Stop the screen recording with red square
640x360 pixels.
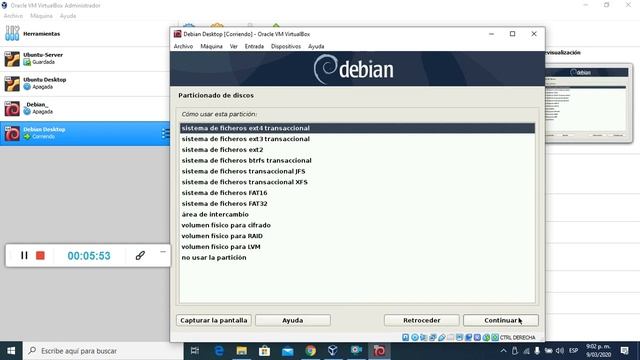[x=40, y=256]
